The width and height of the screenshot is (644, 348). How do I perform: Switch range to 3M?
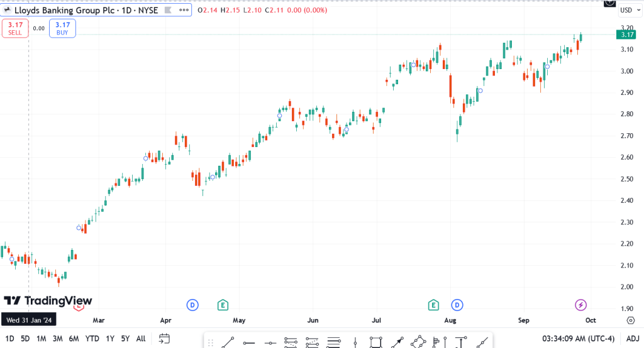[x=57, y=339]
